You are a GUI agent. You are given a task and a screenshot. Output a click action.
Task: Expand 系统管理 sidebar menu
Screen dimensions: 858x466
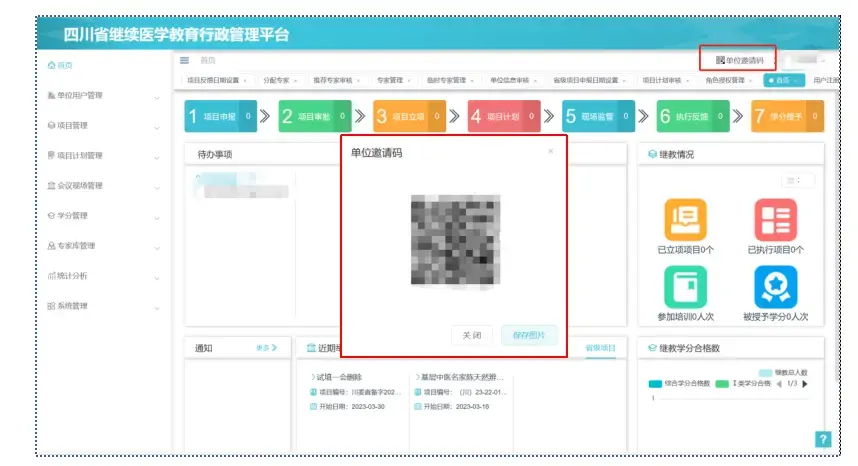click(103, 306)
